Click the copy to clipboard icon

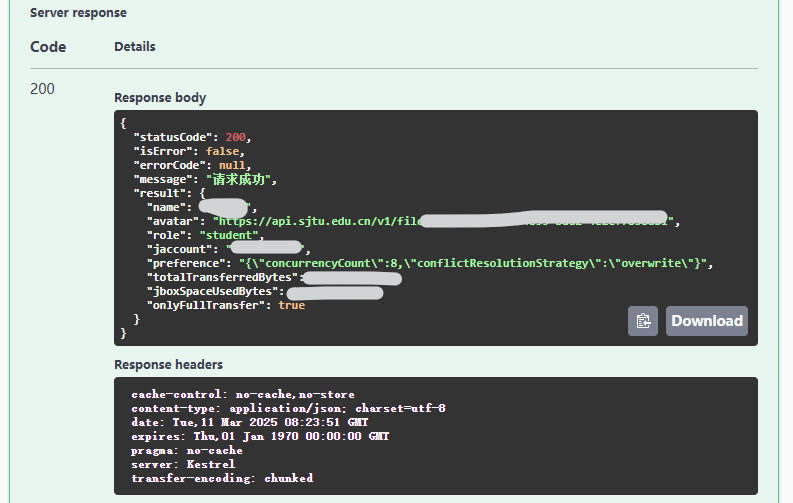coord(642,320)
